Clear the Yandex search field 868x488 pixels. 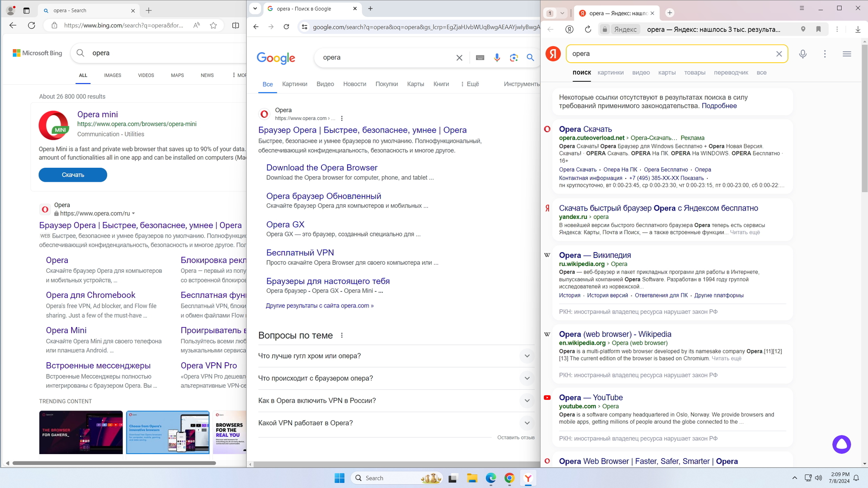click(779, 54)
